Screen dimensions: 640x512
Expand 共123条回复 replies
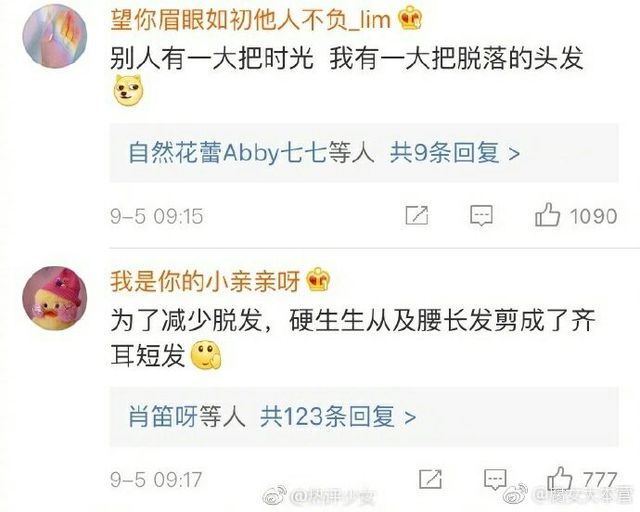click(x=338, y=416)
